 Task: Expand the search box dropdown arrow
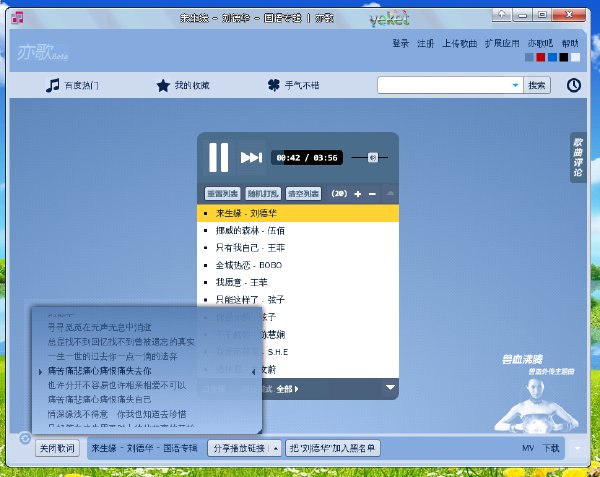(515, 85)
